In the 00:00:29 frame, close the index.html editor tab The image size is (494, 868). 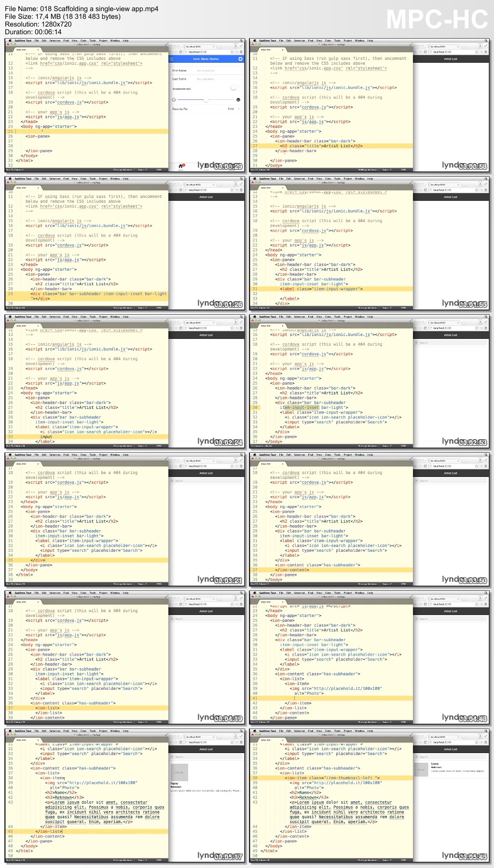point(38,50)
